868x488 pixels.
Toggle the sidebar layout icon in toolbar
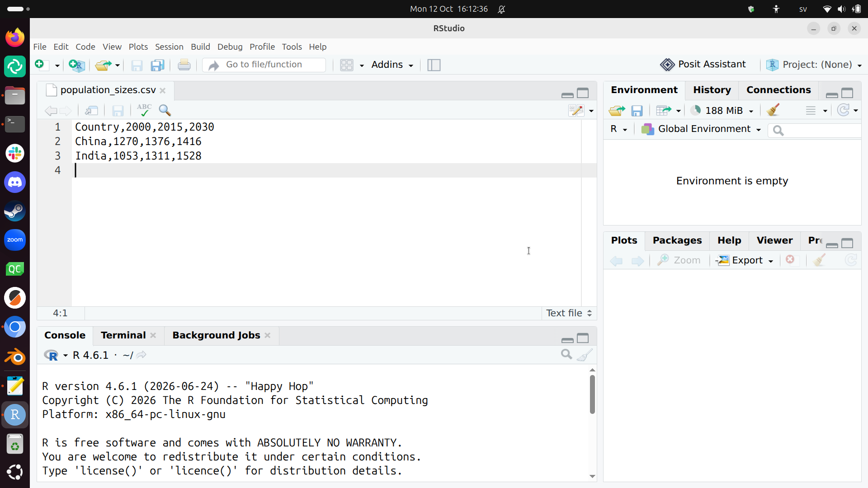434,65
